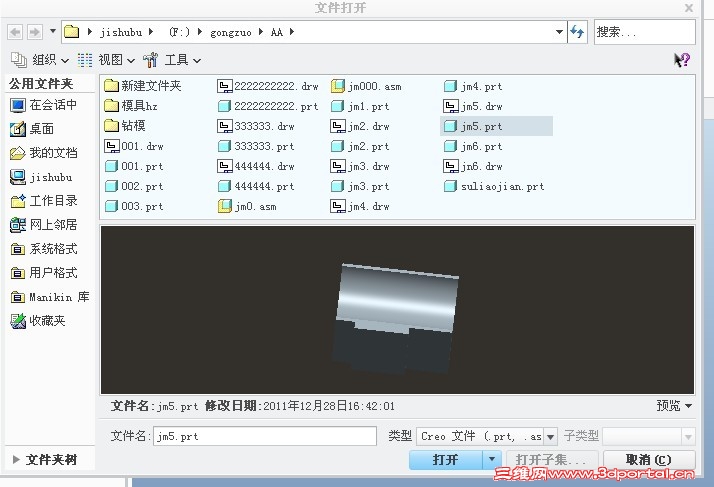This screenshot has height=487, width=714.
Task: Select file jm5.drw
Action: (473, 106)
